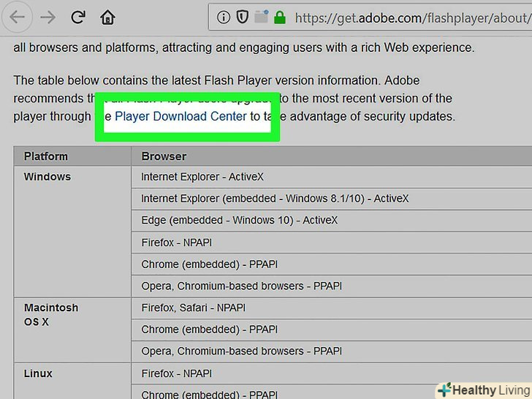The image size is (532, 399).
Task: Show site information via the circled i icon
Action: point(224,17)
